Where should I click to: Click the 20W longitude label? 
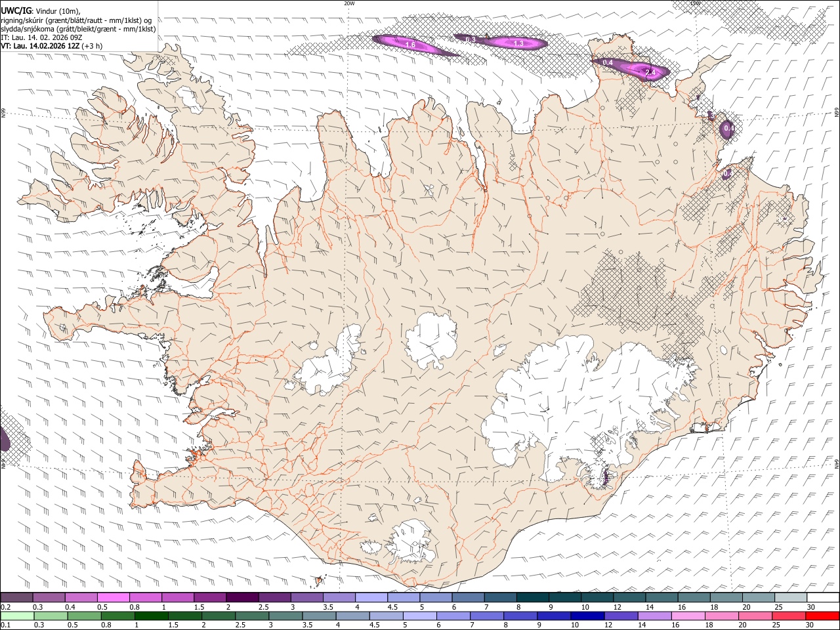coord(349,3)
